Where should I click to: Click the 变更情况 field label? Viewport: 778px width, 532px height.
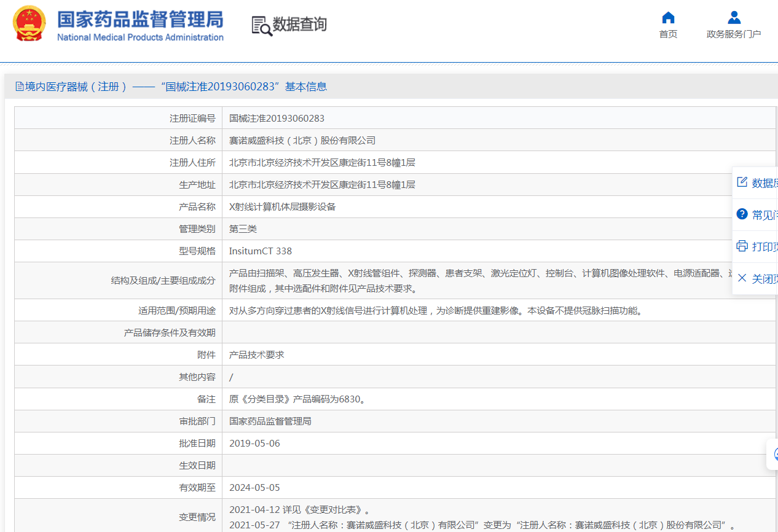click(197, 517)
